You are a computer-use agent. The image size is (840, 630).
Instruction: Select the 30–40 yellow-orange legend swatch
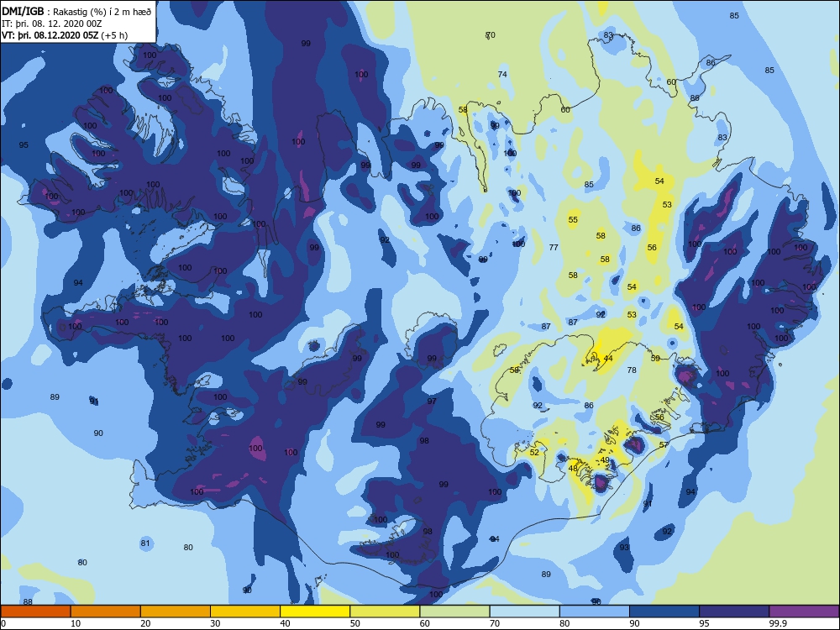click(x=245, y=612)
